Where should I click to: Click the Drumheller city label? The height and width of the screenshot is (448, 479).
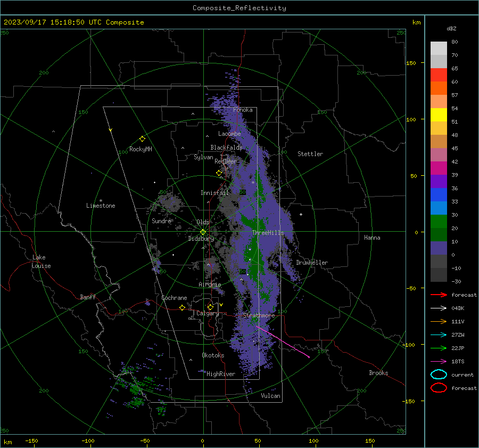click(312, 263)
